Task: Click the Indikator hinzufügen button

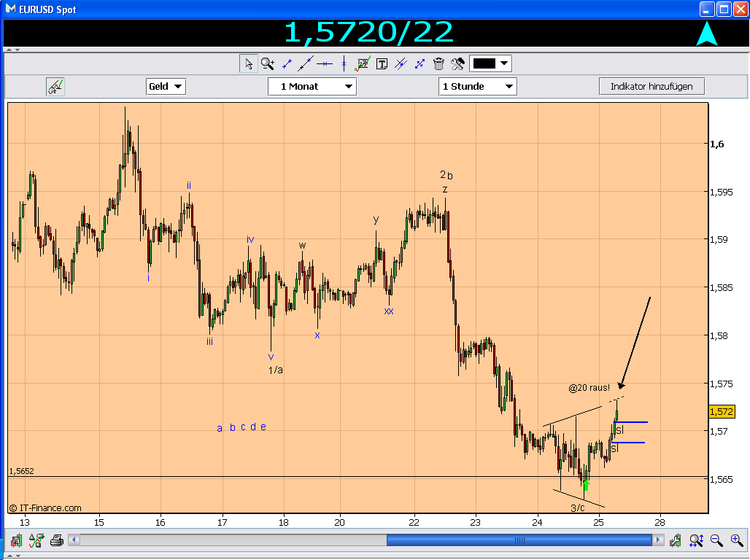Action: click(652, 87)
